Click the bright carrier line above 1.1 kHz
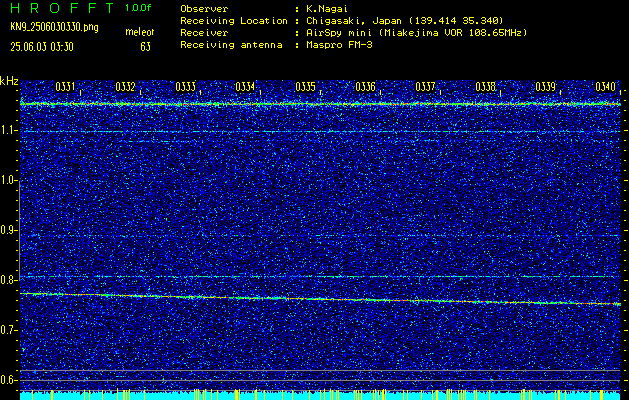This screenshot has width=629, height=400. point(320,104)
